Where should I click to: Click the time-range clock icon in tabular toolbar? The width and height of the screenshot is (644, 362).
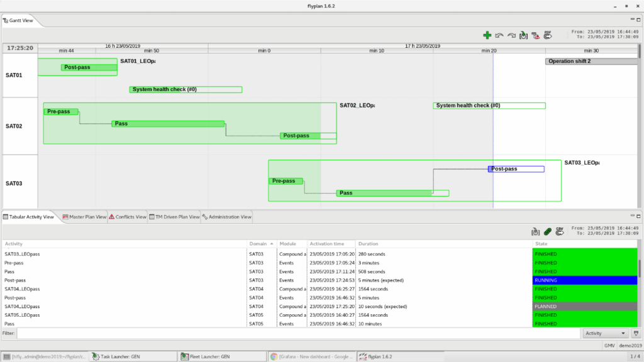click(536, 232)
